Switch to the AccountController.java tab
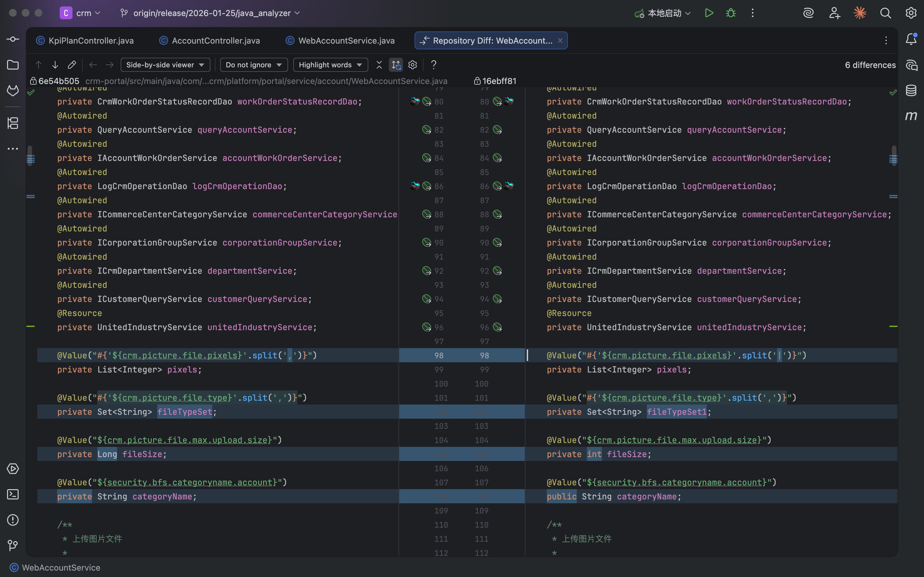 coord(215,40)
